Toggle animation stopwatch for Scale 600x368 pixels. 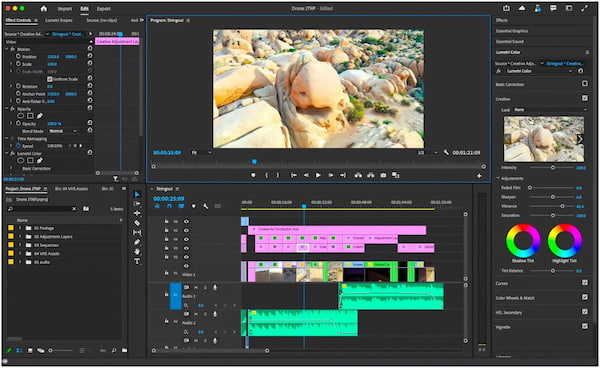[18, 64]
